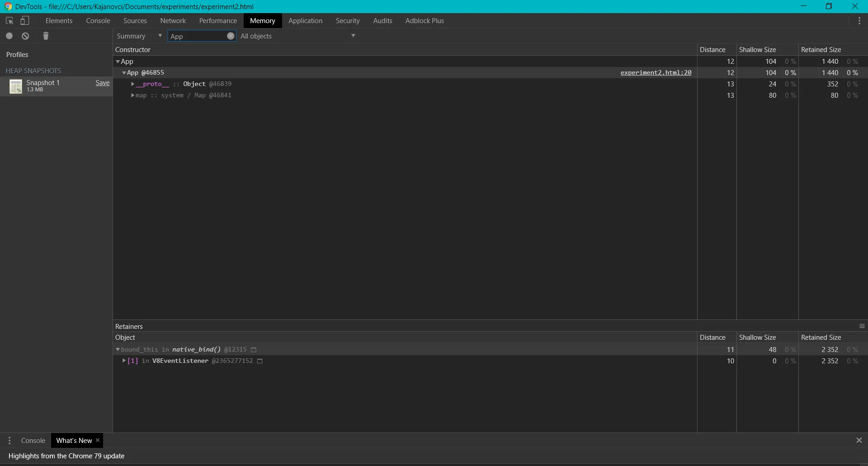Click the Retainers pane title
The width and height of the screenshot is (868, 466).
pos(129,327)
